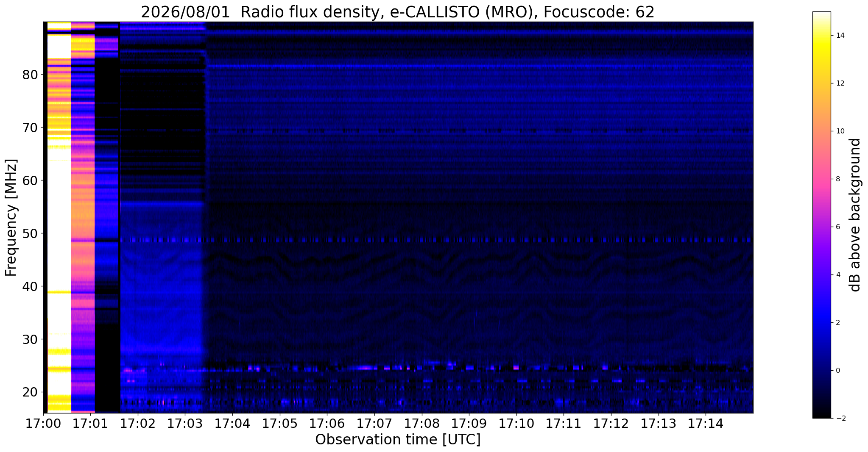Click the 17:14 time axis tick label

click(706, 424)
